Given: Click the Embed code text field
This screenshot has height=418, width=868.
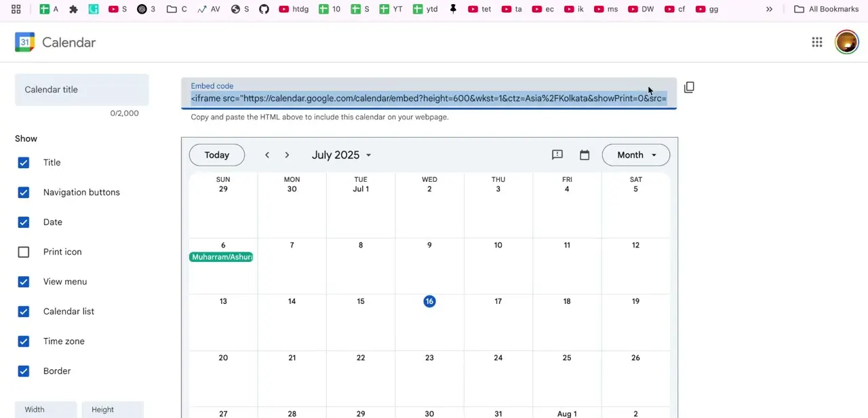Looking at the screenshot, I should (429, 94).
